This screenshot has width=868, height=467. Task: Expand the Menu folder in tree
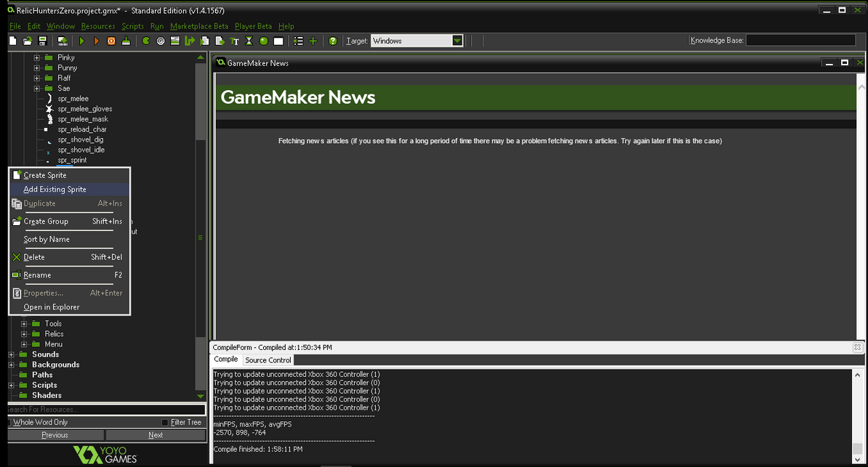point(24,344)
